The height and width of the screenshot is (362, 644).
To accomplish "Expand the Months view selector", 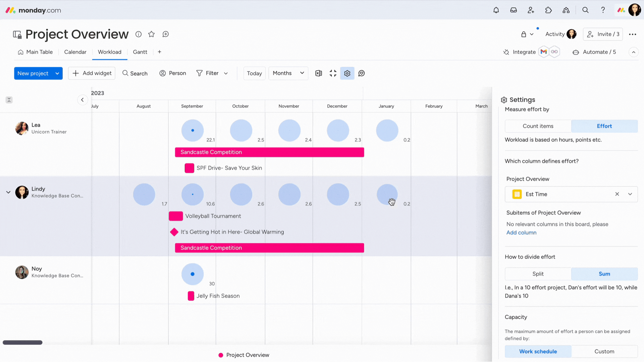I will (x=288, y=73).
